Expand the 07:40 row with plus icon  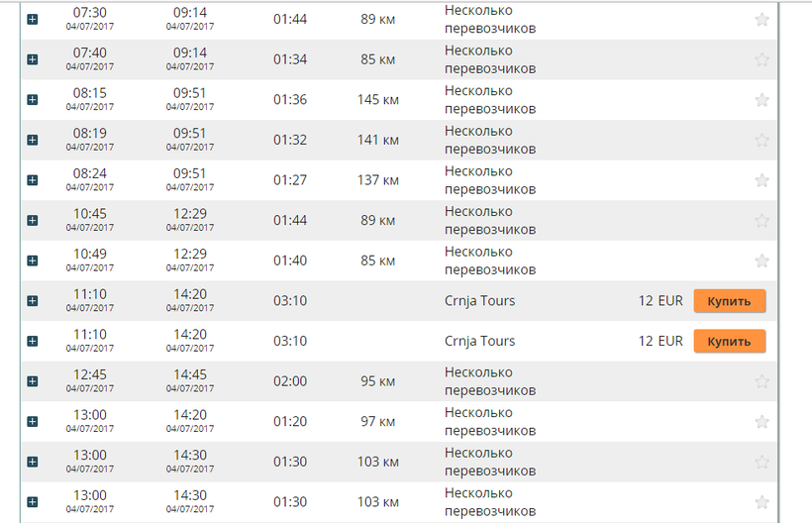click(33, 59)
